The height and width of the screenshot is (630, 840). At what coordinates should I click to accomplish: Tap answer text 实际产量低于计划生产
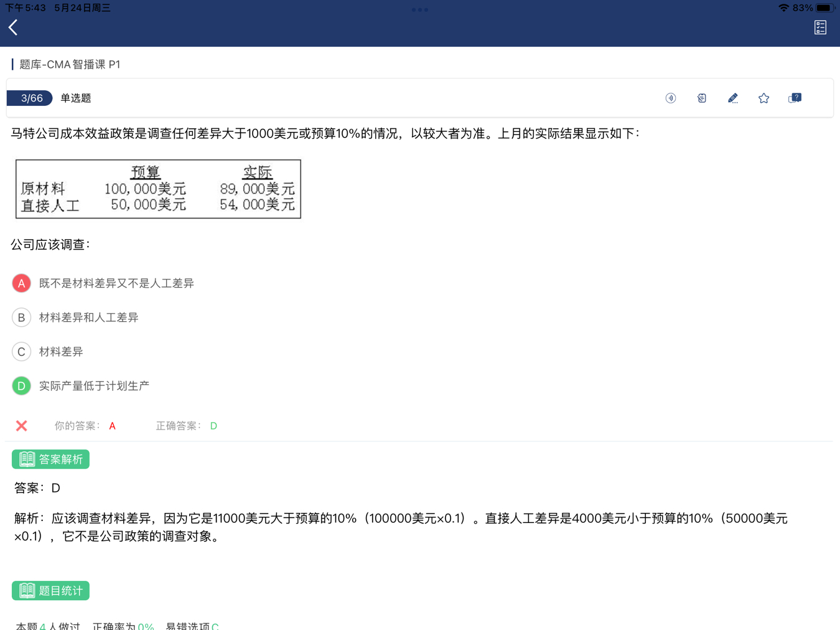tap(94, 386)
